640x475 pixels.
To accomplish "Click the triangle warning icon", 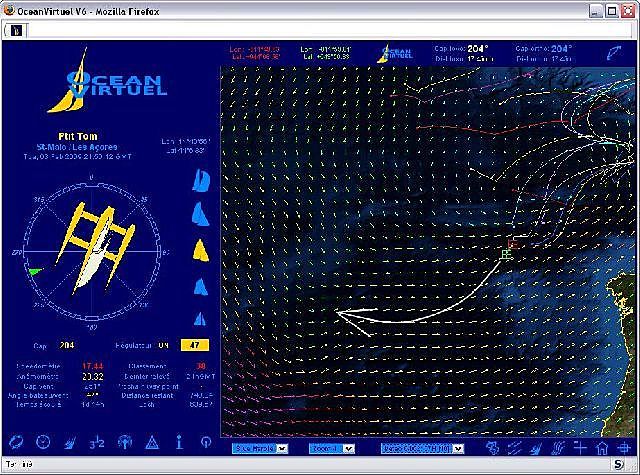I will pyautogui.click(x=152, y=442).
